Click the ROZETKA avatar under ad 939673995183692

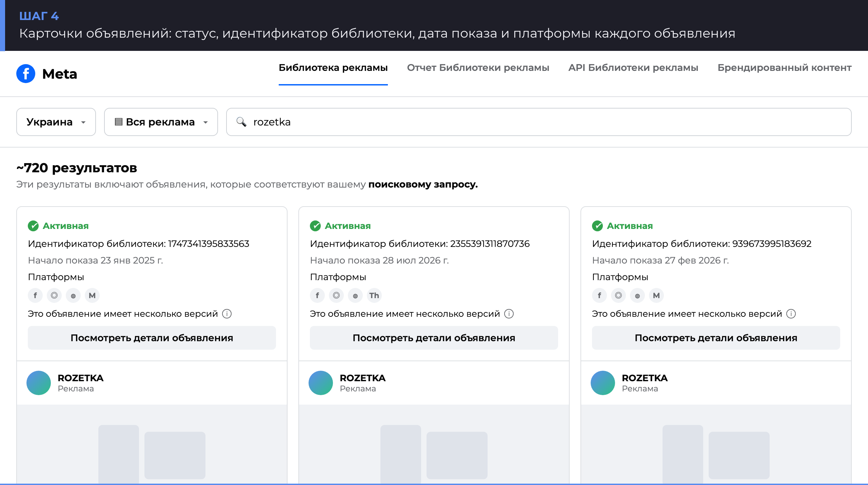pos(603,383)
